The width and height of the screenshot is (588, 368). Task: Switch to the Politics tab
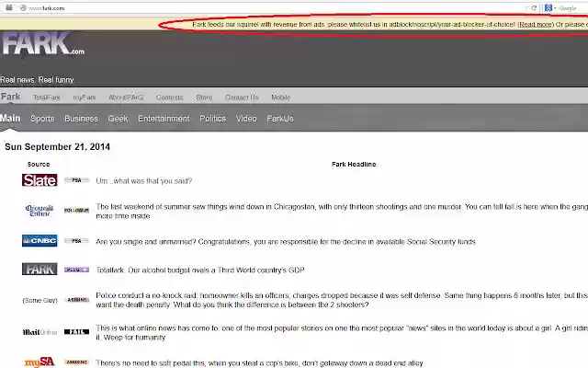[212, 119]
